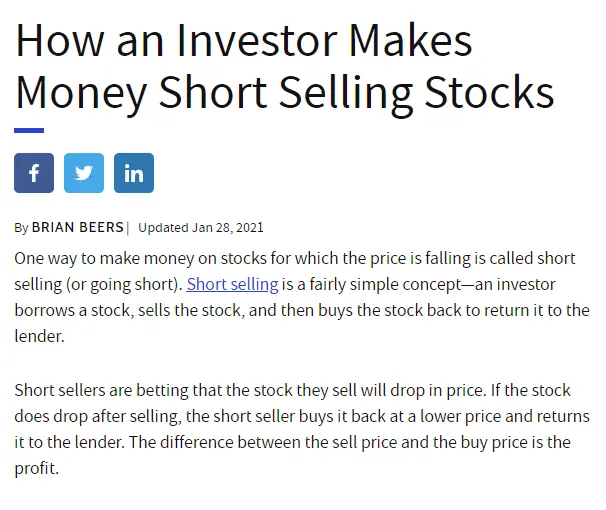This screenshot has width=606, height=510.
Task: Click the Twitter share icon
Action: click(x=84, y=173)
